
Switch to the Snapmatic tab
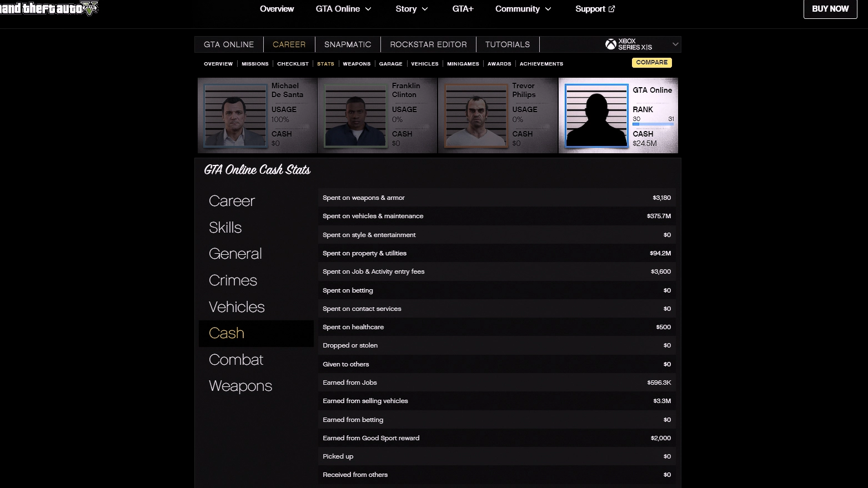pos(348,44)
